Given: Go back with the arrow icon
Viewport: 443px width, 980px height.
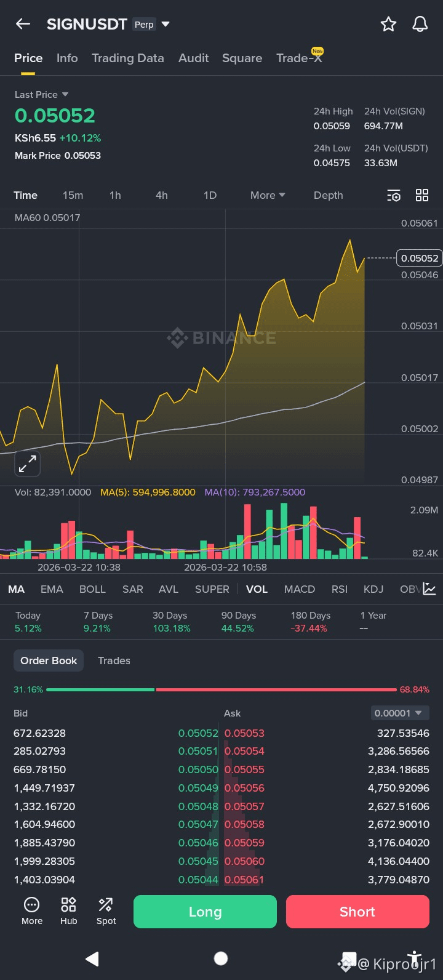Looking at the screenshot, I should coord(23,24).
